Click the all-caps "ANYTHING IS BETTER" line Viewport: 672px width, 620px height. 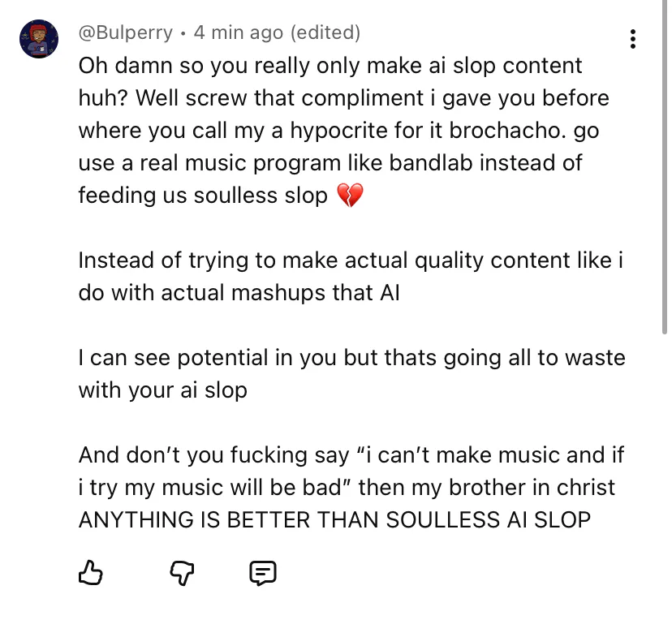334,520
